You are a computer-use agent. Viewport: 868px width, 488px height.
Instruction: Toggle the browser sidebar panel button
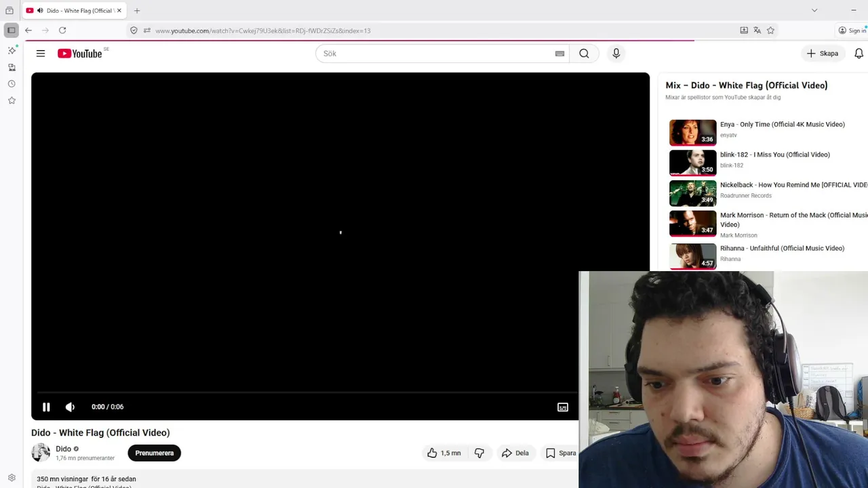11,30
